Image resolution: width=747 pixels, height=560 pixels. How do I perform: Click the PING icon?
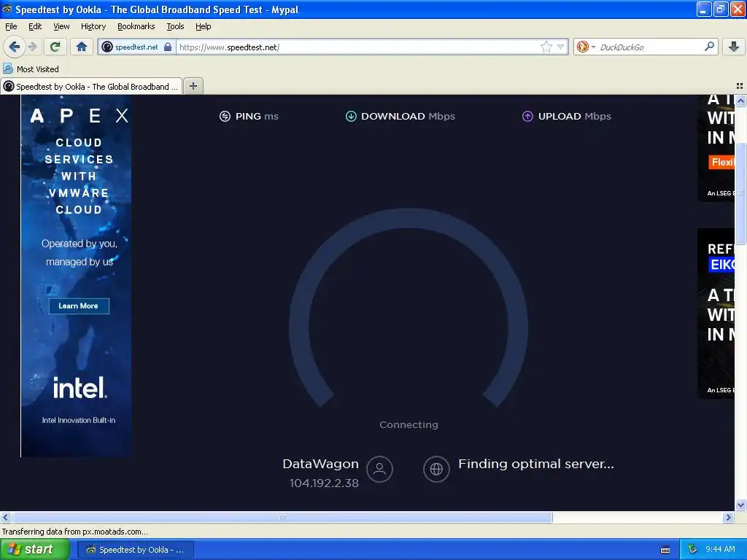(225, 116)
